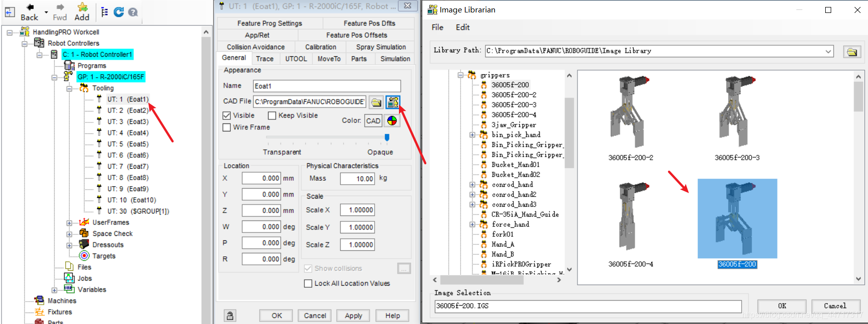Click the blue refresh icon

tap(119, 12)
